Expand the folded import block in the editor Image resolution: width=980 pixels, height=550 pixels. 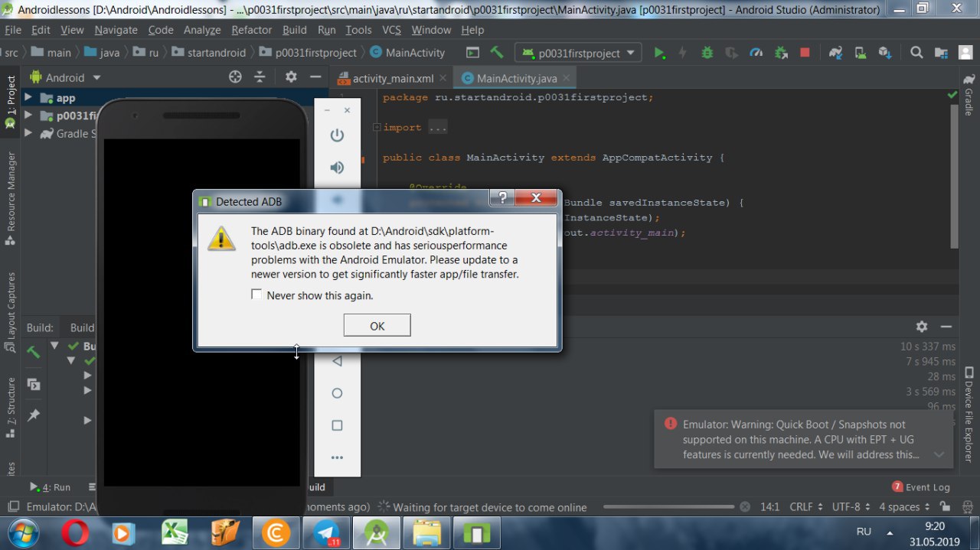pyautogui.click(x=376, y=128)
